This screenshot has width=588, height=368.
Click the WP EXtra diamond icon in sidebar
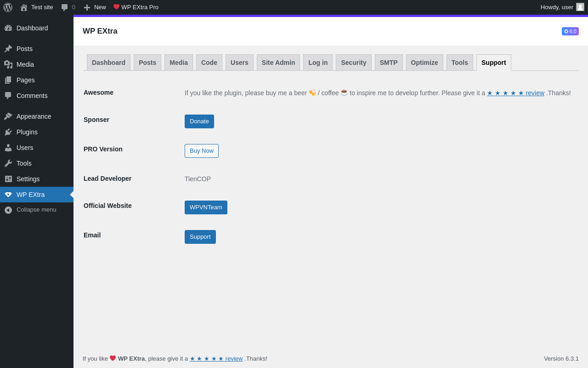pos(8,195)
